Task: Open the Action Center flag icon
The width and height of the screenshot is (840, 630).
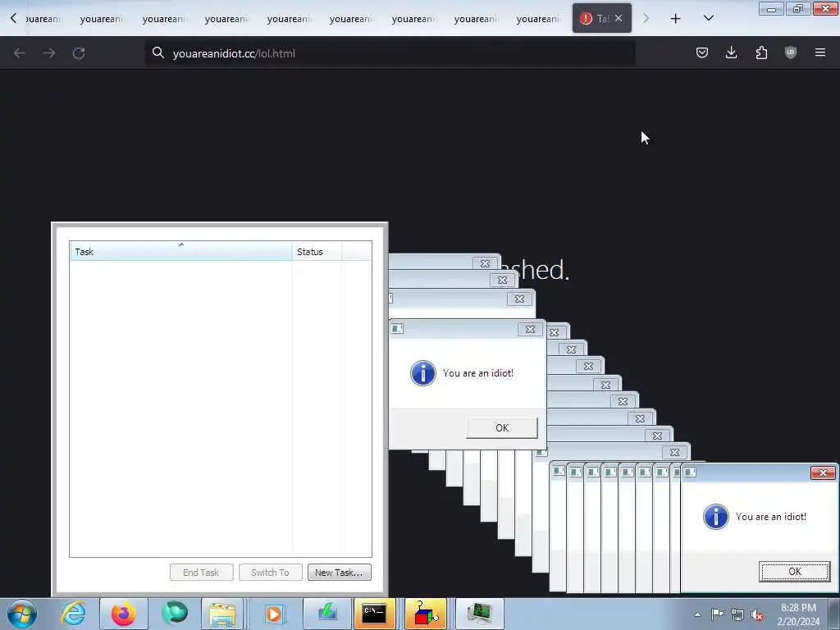Action: click(x=717, y=614)
